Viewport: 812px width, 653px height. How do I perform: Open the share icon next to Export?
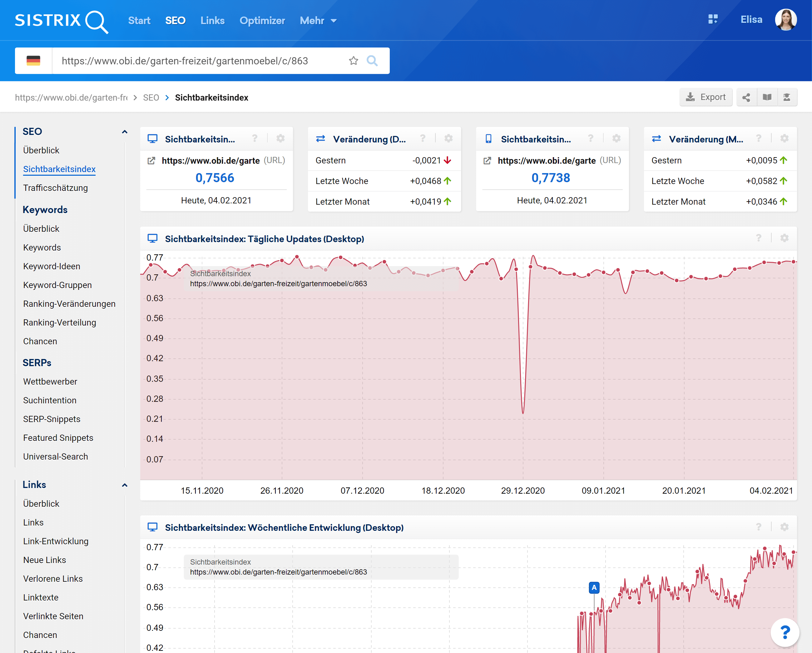coord(746,97)
